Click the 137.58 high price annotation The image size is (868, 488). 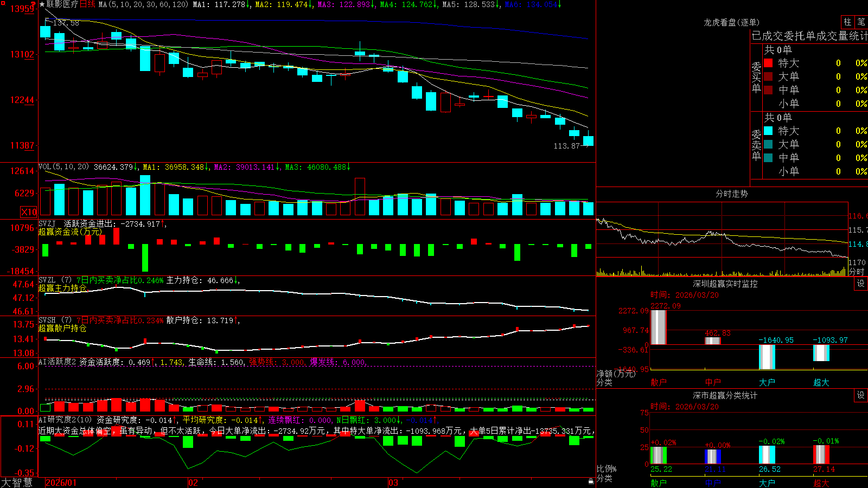click(66, 23)
